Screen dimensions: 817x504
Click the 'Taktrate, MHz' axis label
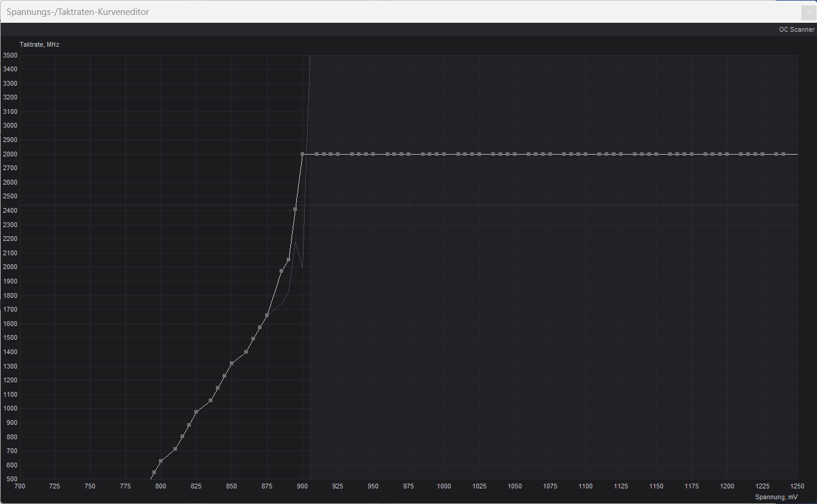click(x=40, y=44)
